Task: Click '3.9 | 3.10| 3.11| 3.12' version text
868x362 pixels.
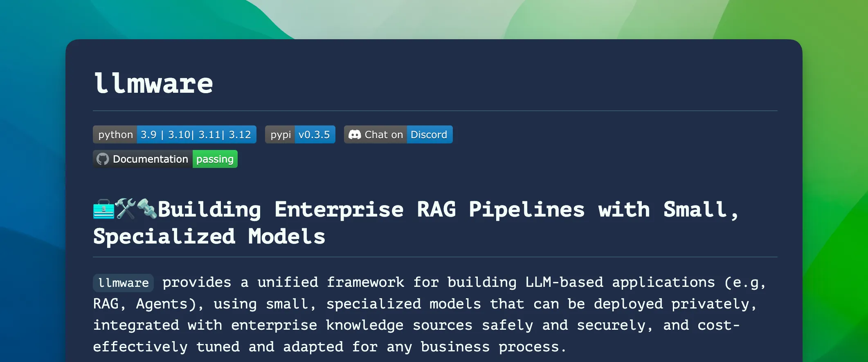Action: tap(196, 134)
